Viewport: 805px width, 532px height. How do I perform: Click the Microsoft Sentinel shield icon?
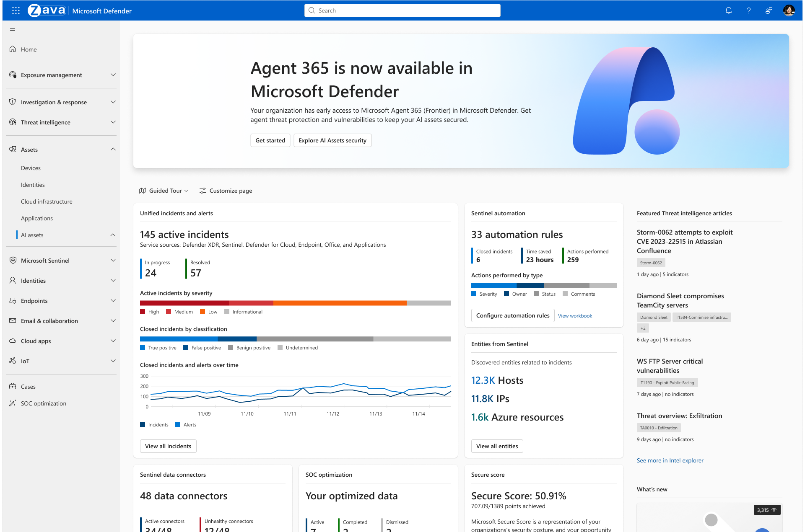coord(13,260)
